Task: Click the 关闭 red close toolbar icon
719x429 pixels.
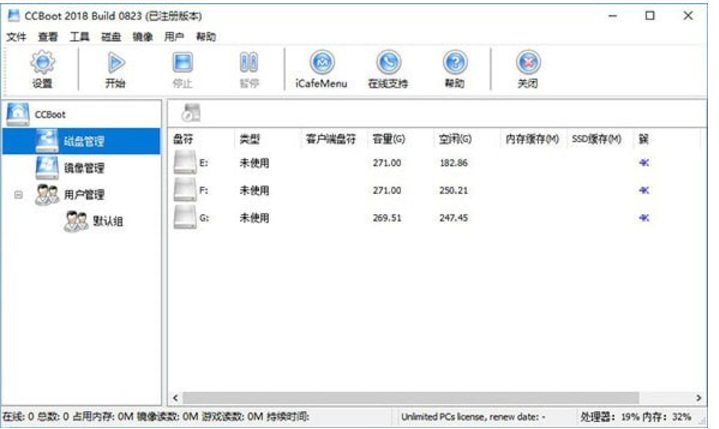Action: coord(528,62)
